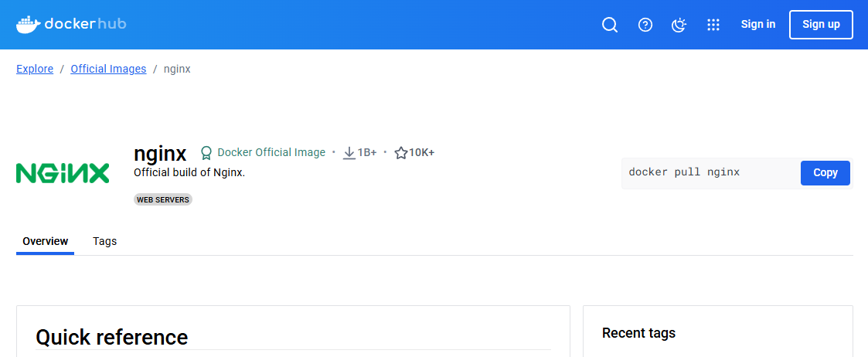Click the NGINX logo image
The width and height of the screenshot is (868, 357).
click(63, 173)
